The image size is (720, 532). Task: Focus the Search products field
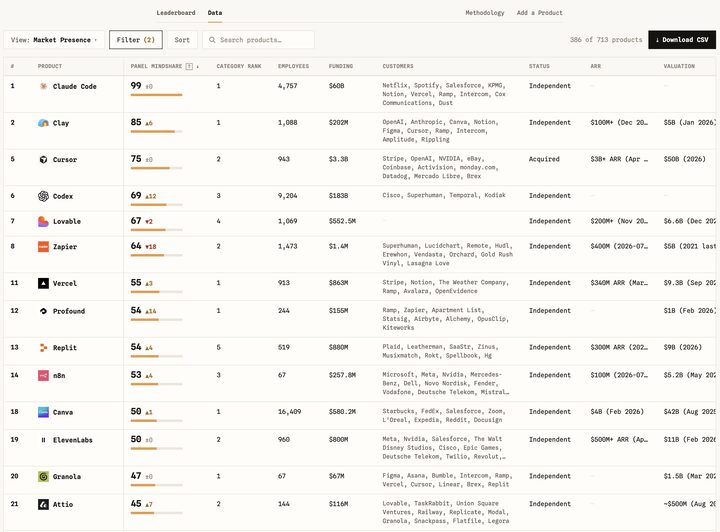pos(259,40)
